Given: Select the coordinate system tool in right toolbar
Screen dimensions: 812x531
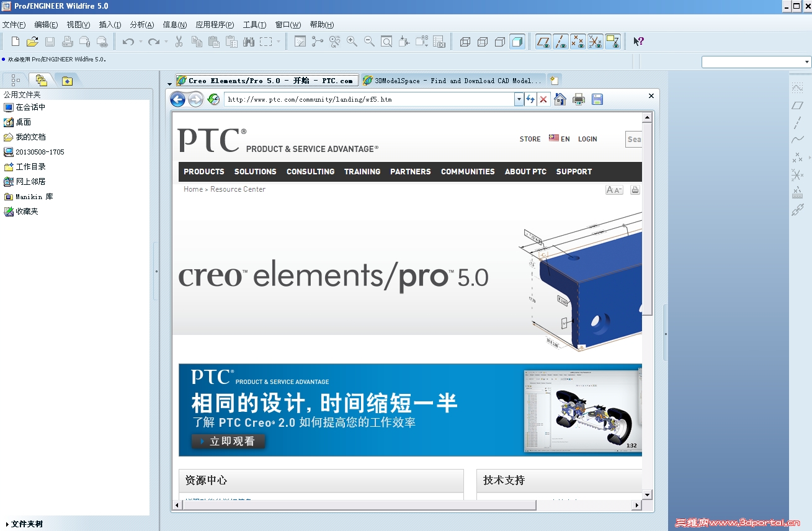Looking at the screenshot, I should click(x=798, y=175).
